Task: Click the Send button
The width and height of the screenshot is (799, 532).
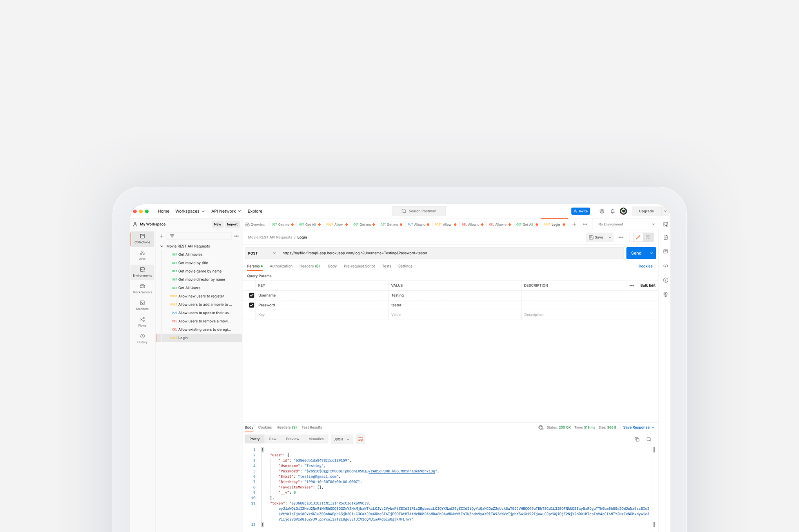Action: [636, 253]
